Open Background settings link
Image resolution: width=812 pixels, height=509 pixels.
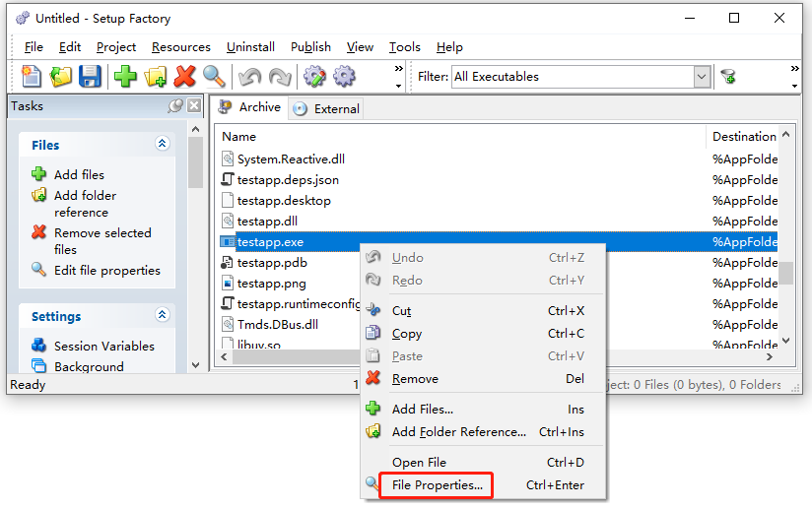(x=89, y=367)
